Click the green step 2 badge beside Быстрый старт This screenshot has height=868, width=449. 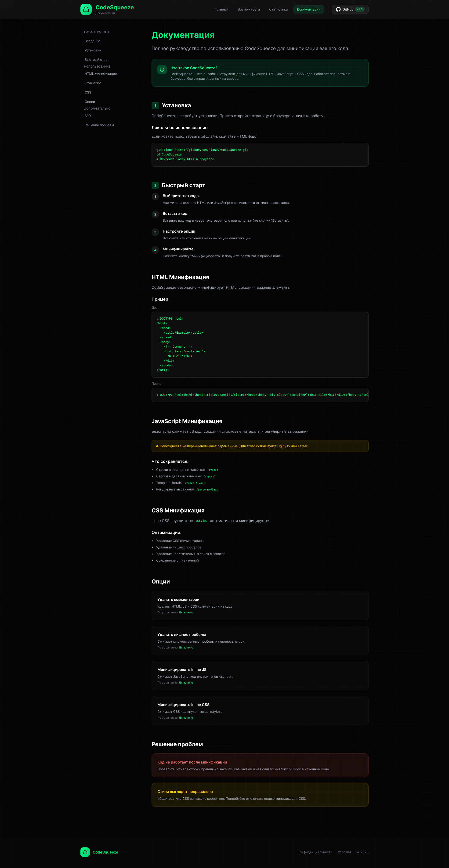coord(155,185)
